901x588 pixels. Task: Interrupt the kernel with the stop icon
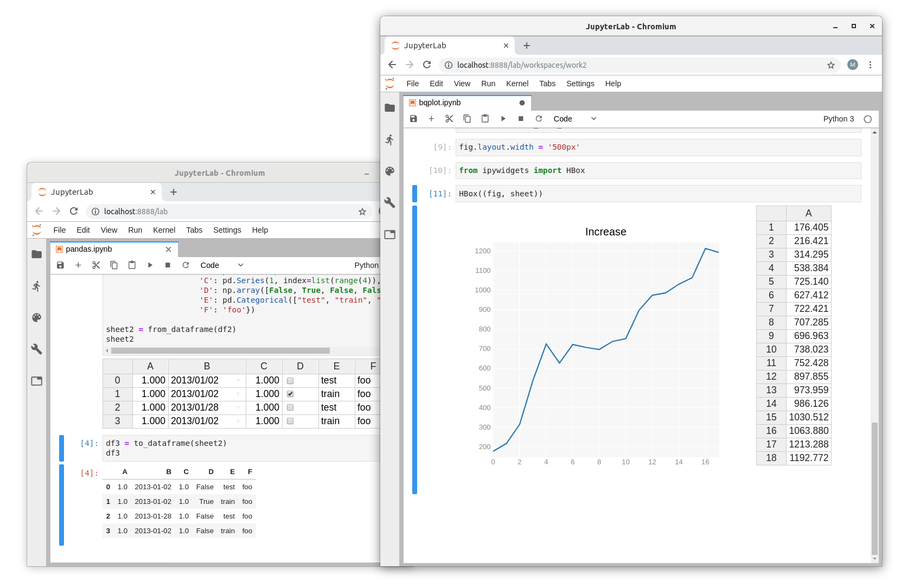(x=520, y=118)
